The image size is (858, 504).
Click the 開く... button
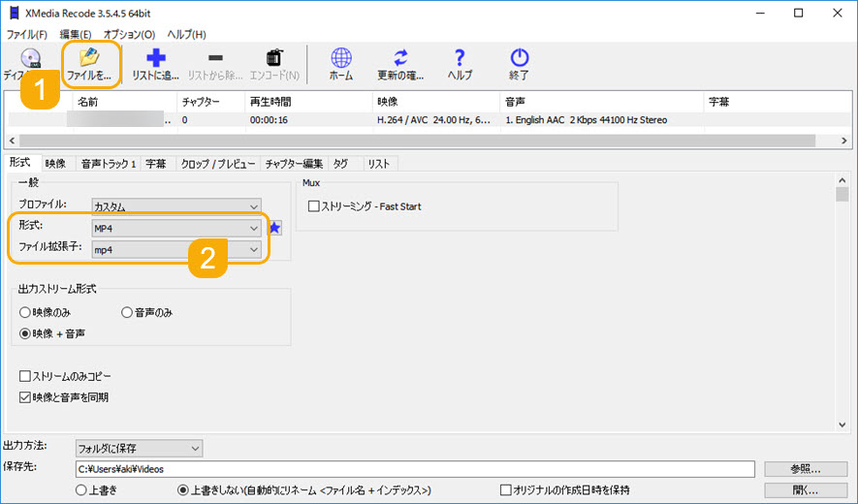(806, 489)
